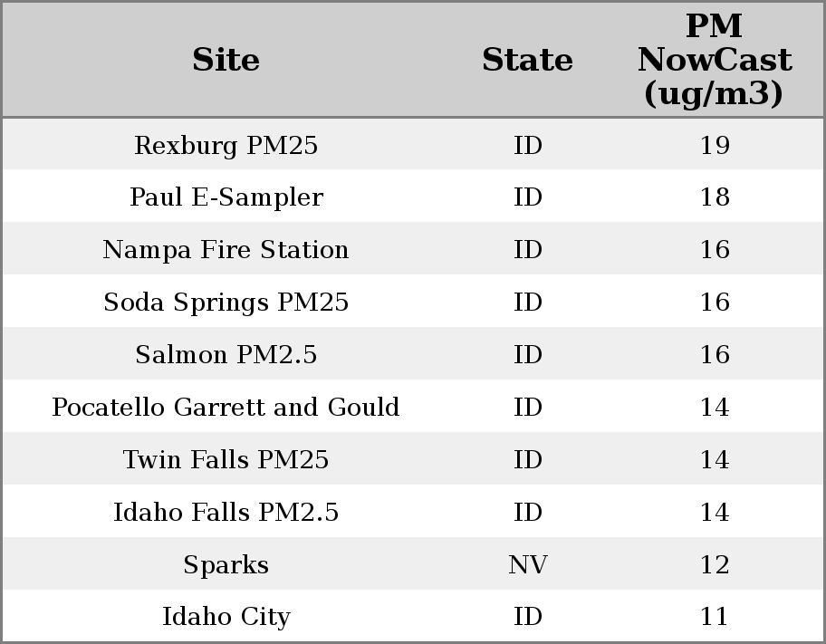Select the value 11 for Idaho City
The width and height of the screenshot is (826, 644).
(x=714, y=617)
